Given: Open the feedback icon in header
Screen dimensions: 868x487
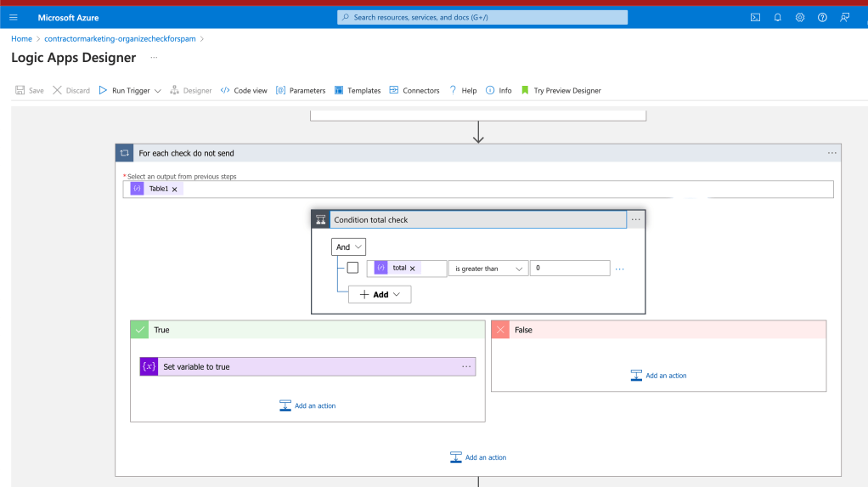Looking at the screenshot, I should (x=845, y=17).
